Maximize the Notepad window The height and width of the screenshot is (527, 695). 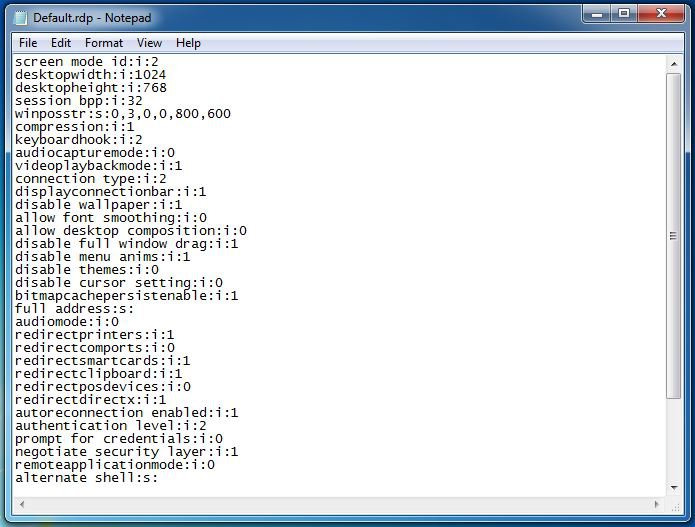pyautogui.click(x=624, y=13)
